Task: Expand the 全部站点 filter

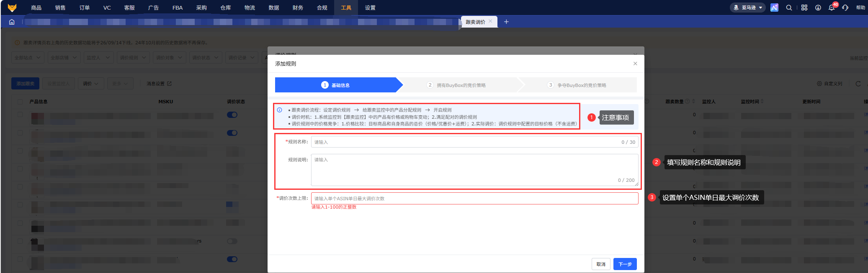Action: (x=28, y=58)
